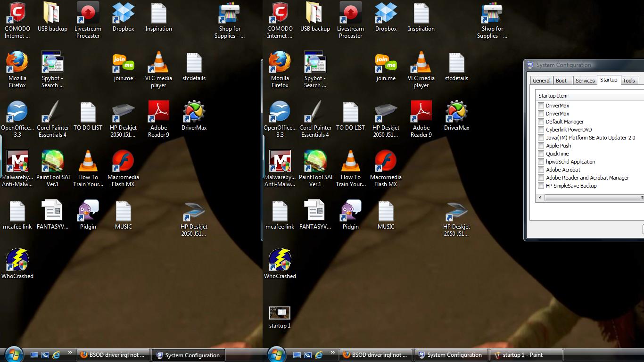Open COMODO Internet Security on the left desktop

tap(17, 20)
